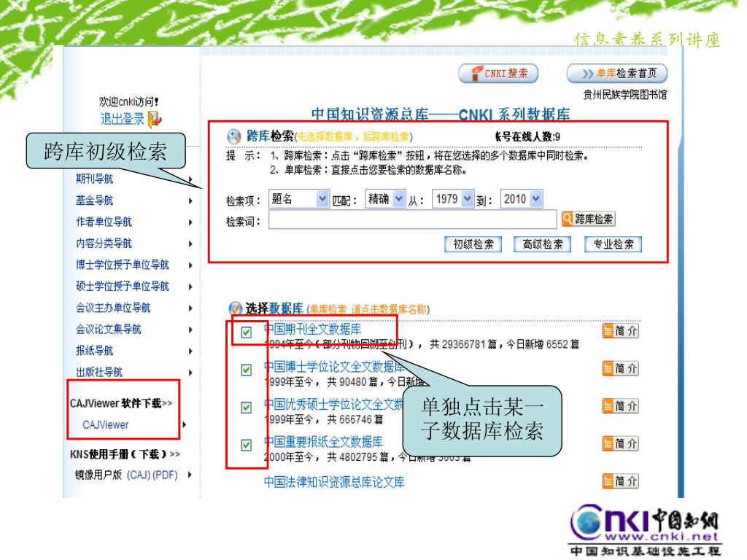
Task: Click the magnifier icon beside 跨库检索 heading
Action: [233, 136]
